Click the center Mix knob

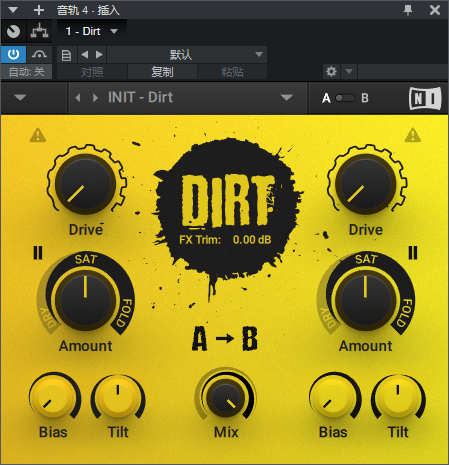tap(226, 397)
